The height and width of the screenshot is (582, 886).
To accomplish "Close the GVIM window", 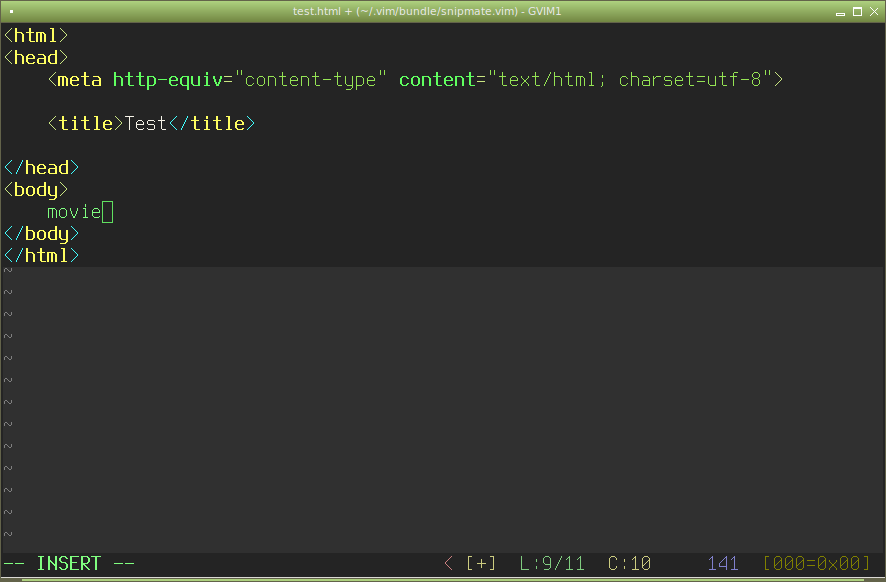I will pos(875,10).
